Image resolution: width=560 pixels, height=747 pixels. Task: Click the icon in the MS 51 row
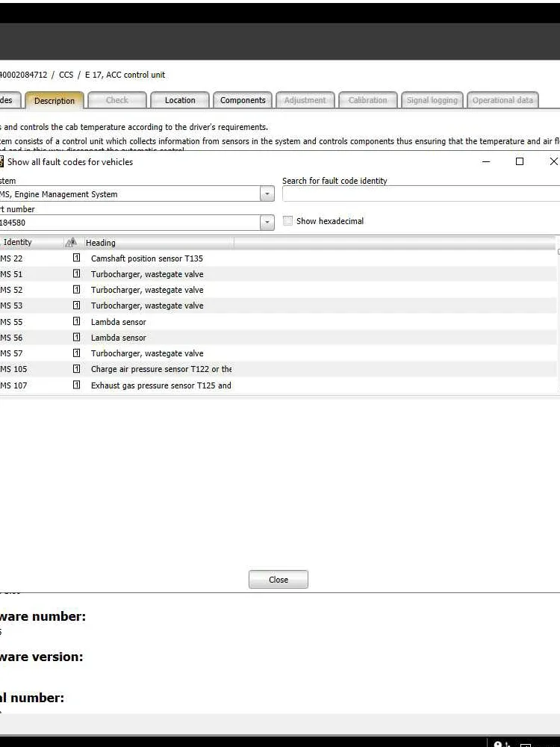[76, 273]
